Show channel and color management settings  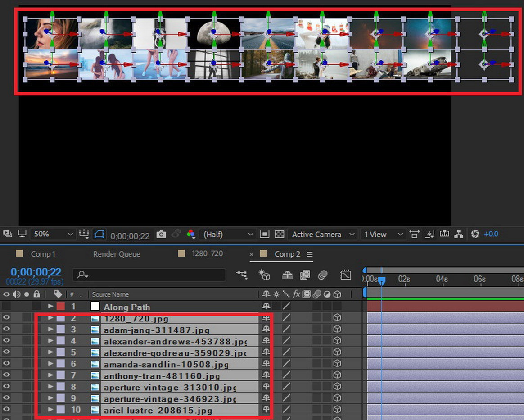pos(191,234)
